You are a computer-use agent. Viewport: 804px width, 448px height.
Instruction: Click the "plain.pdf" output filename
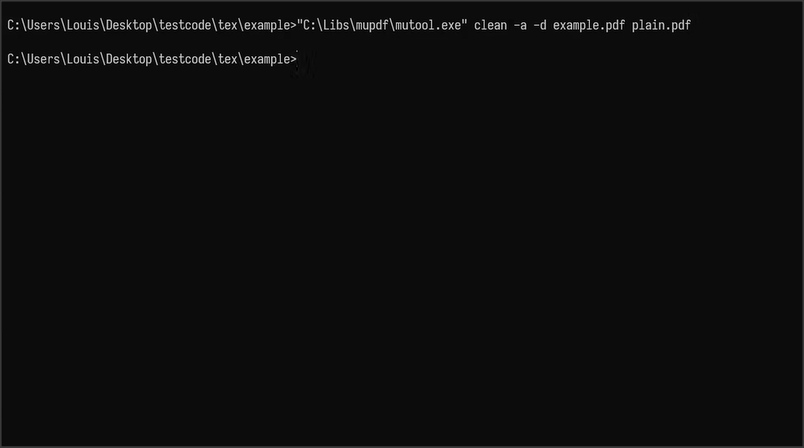point(661,25)
